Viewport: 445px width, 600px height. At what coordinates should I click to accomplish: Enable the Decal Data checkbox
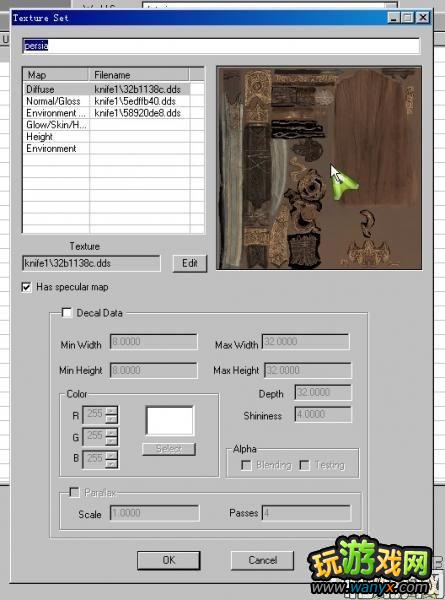[67, 313]
